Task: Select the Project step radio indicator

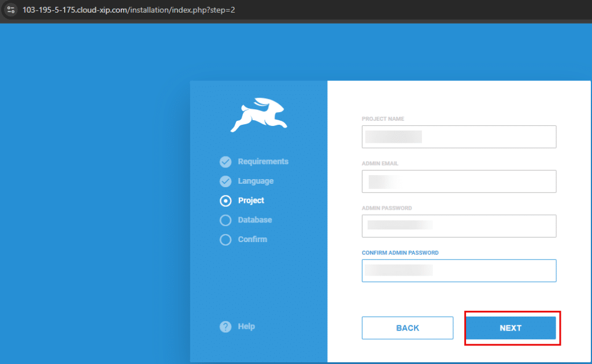Action: tap(225, 200)
